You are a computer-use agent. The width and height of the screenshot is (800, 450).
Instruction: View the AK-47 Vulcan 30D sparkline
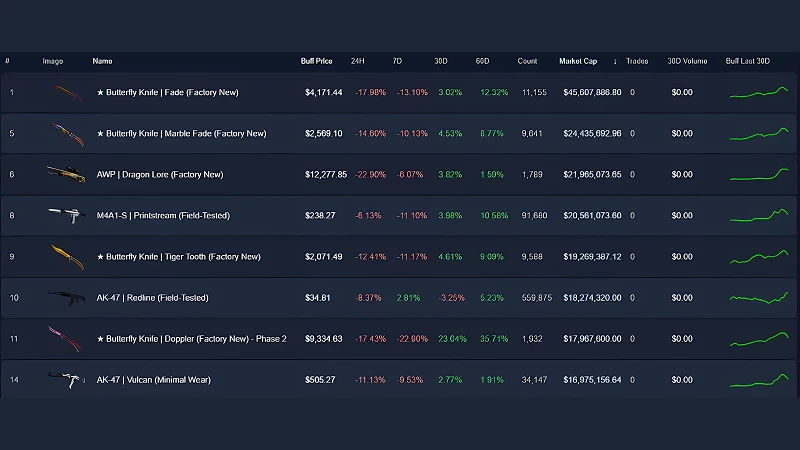(x=759, y=381)
